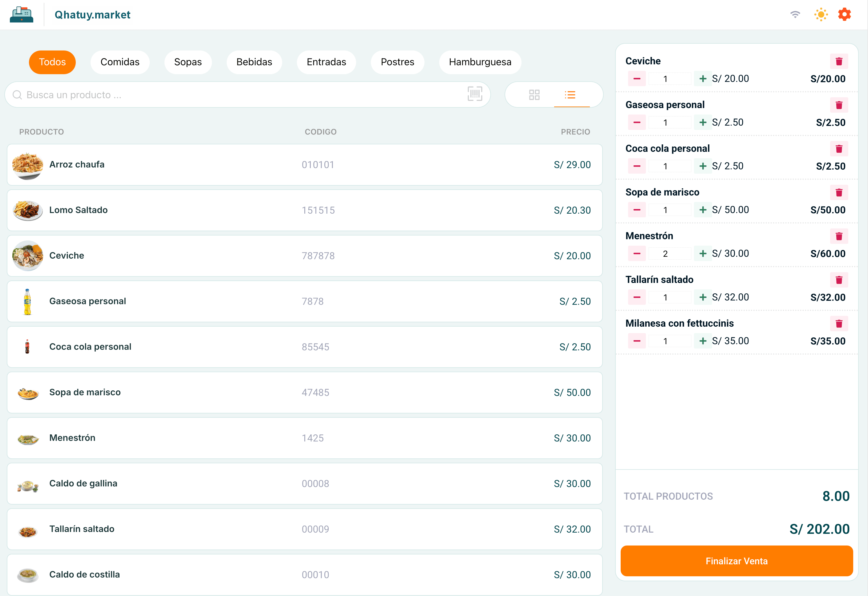868x596 pixels.
Task: Decrease Milanesa con fettuccinis quantity
Action: tap(637, 340)
